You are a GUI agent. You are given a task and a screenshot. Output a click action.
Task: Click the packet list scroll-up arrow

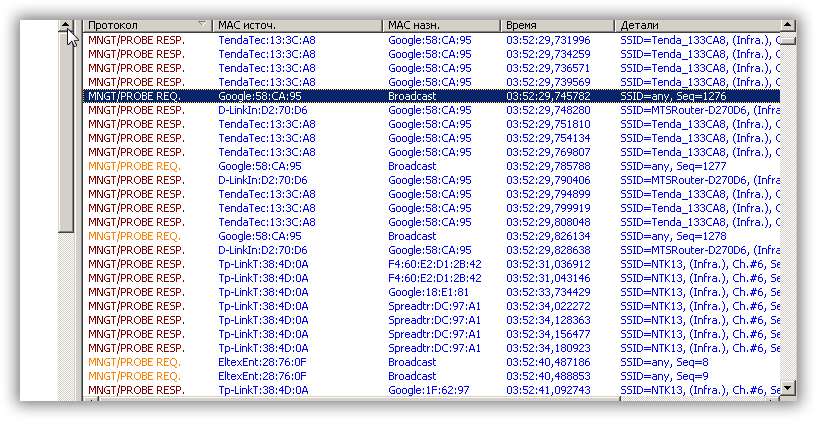pyautogui.click(x=788, y=24)
